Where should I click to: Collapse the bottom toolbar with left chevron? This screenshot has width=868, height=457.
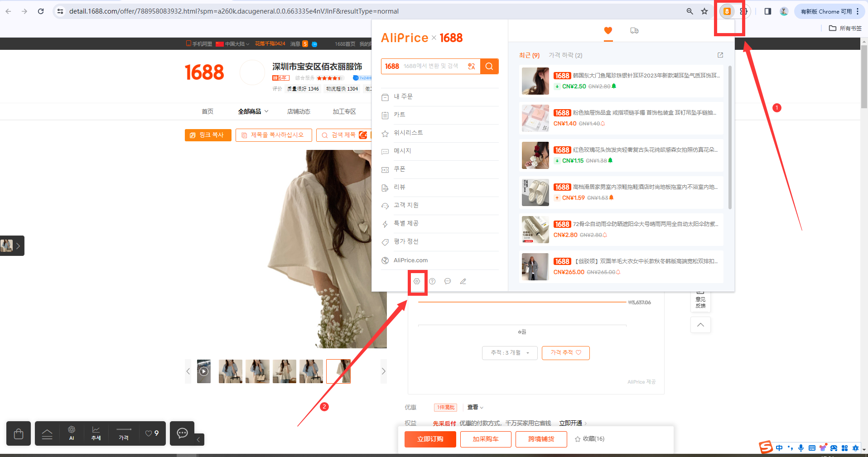tap(198, 439)
